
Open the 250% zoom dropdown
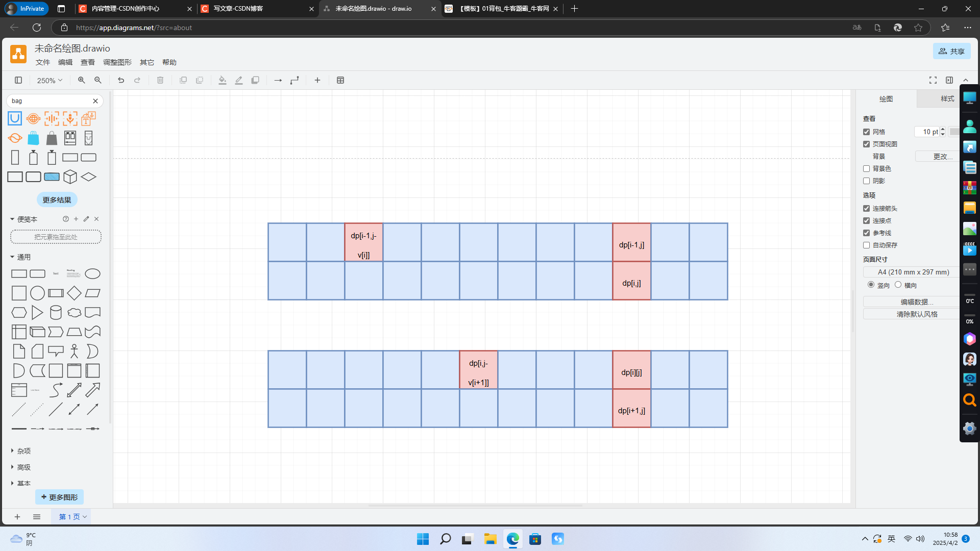coord(50,80)
